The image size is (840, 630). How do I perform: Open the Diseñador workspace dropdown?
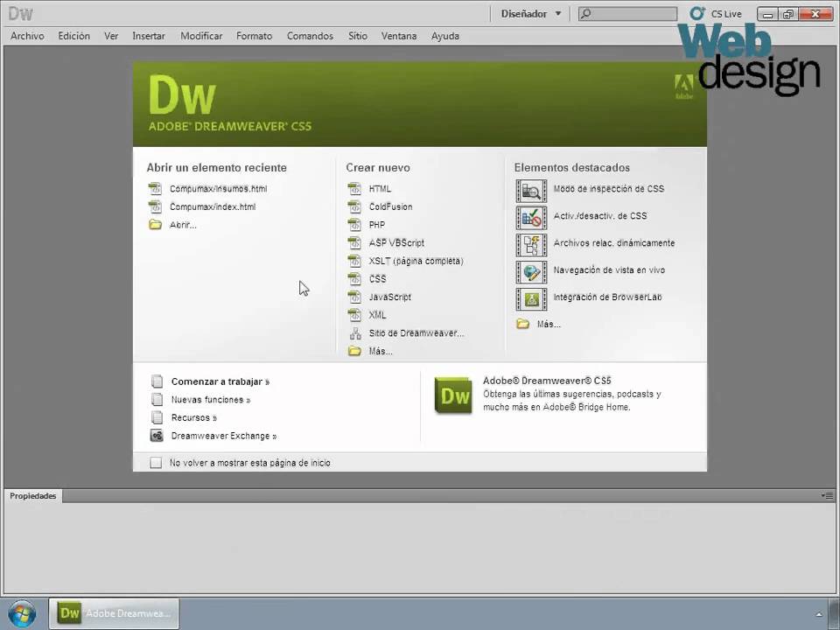(x=531, y=14)
